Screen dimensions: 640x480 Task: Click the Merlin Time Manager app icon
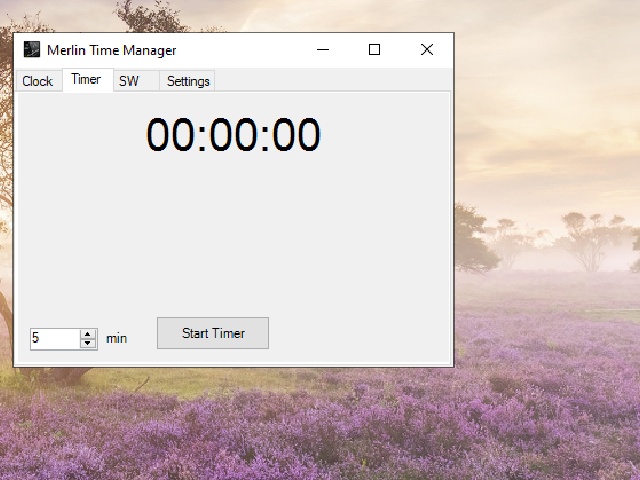32,50
